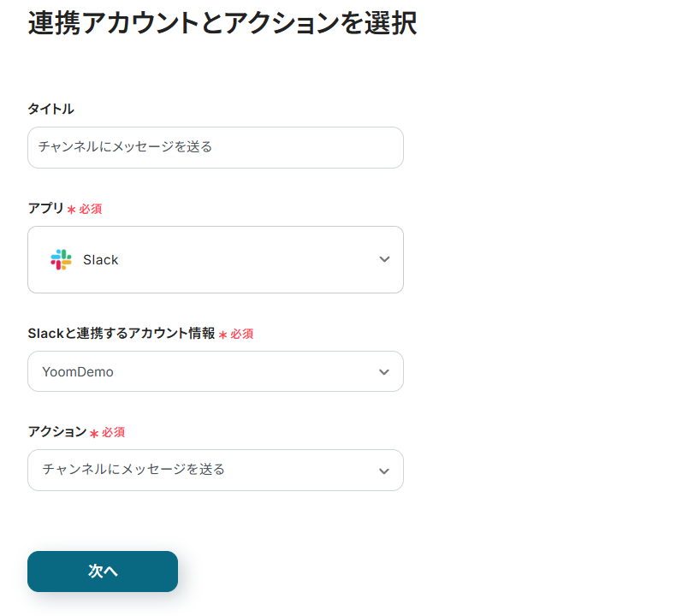The height and width of the screenshot is (616, 688).
Task: Open the Slack account chevron arrow
Action: [384, 372]
